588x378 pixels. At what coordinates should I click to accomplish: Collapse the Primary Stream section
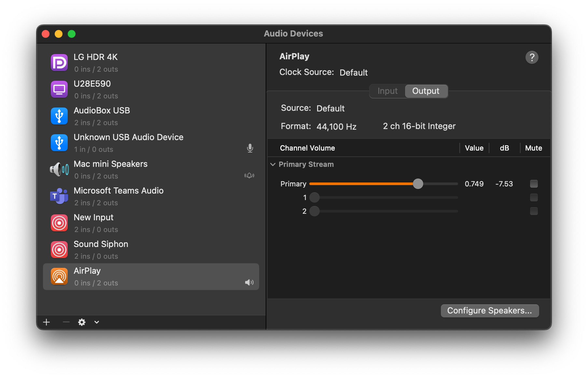tap(273, 165)
